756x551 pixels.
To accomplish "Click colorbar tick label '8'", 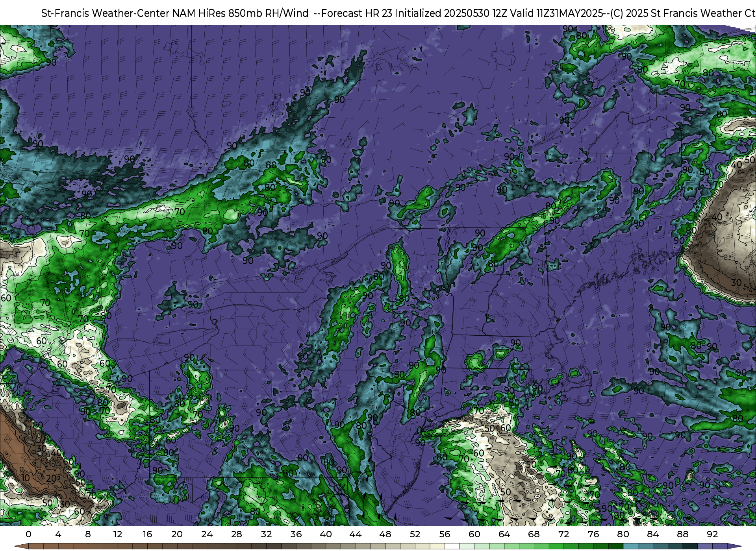I will click(x=88, y=534).
